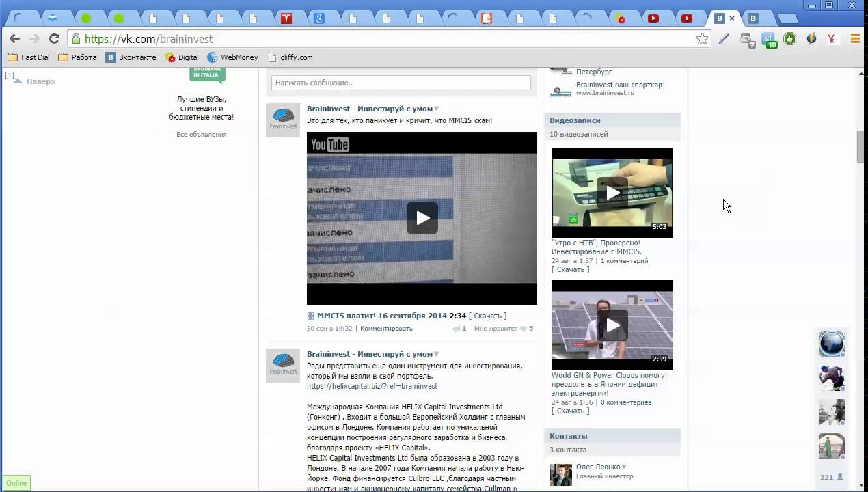Click the Yandex 'Y' extension icon
This screenshot has width=868, height=492.
pos(831,39)
